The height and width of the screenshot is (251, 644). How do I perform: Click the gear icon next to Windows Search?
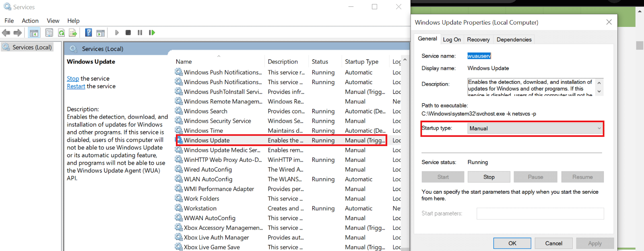[x=179, y=111]
